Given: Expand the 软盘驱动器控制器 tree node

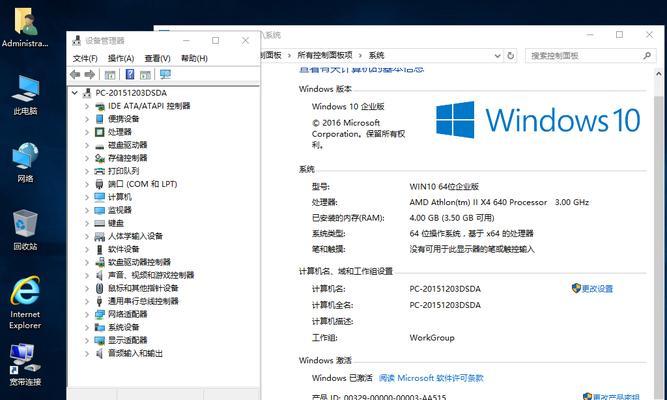Looking at the screenshot, I should click(x=87, y=262).
